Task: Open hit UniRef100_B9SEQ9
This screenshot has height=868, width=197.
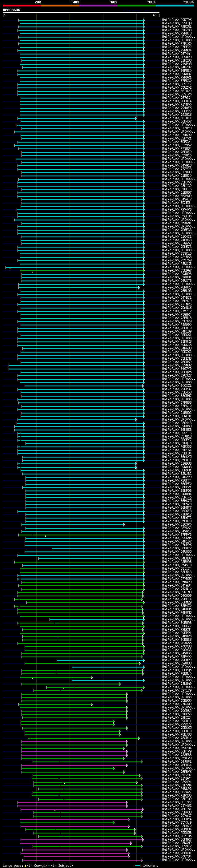Action: click(176, 23)
